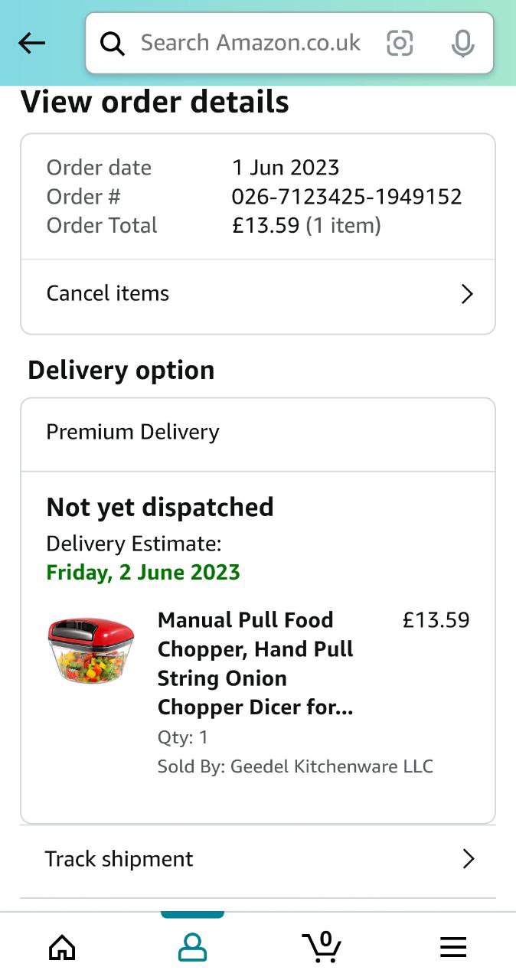This screenshot has width=516, height=980.
Task: Tap the Friday, 2 June 2023 estimate
Action: tap(143, 572)
